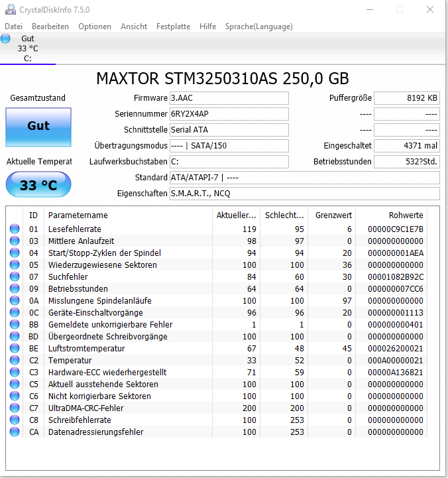Click status orb for Datenadressierungsfehler row
Viewport: 448px width, 478px height.
[15, 432]
